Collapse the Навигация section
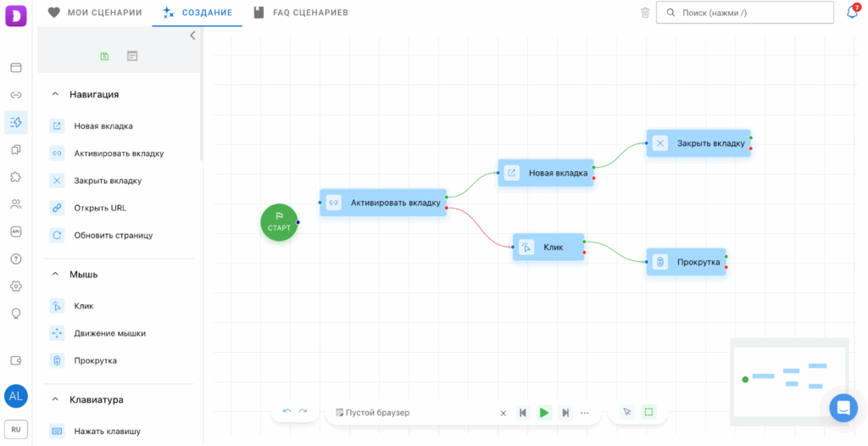 56,95
